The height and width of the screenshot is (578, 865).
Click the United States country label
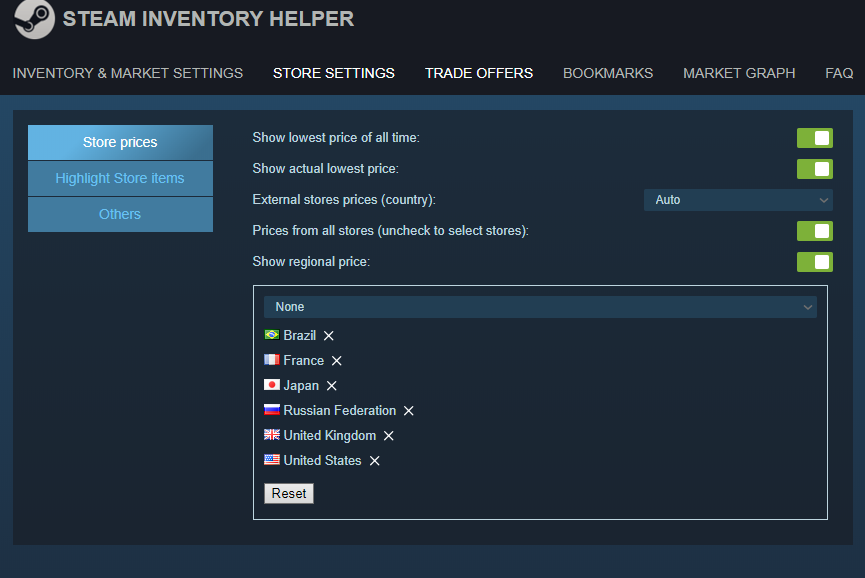322,461
